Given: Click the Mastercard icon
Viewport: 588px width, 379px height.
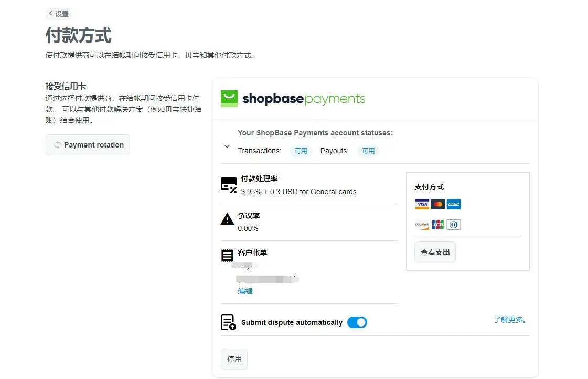Looking at the screenshot, I should click(x=438, y=204).
